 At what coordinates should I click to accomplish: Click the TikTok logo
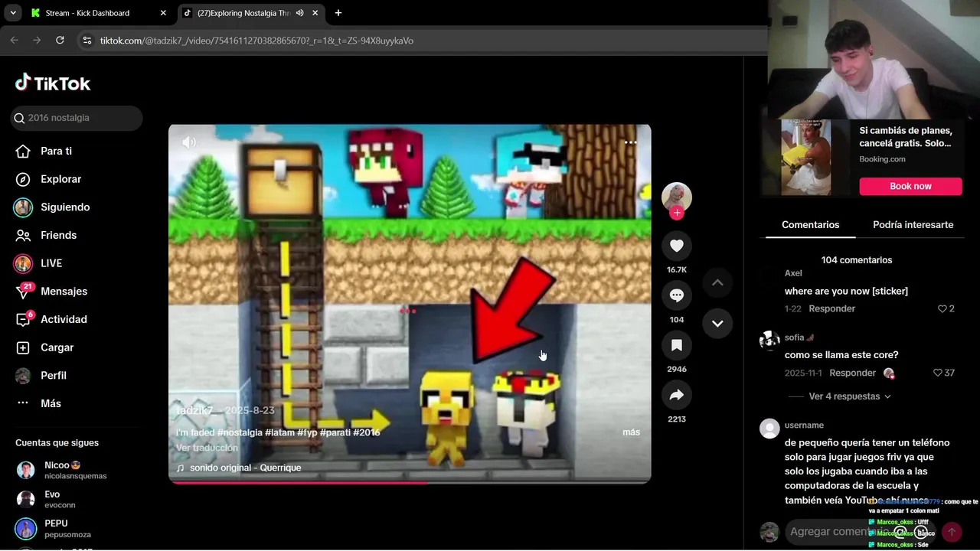click(53, 83)
